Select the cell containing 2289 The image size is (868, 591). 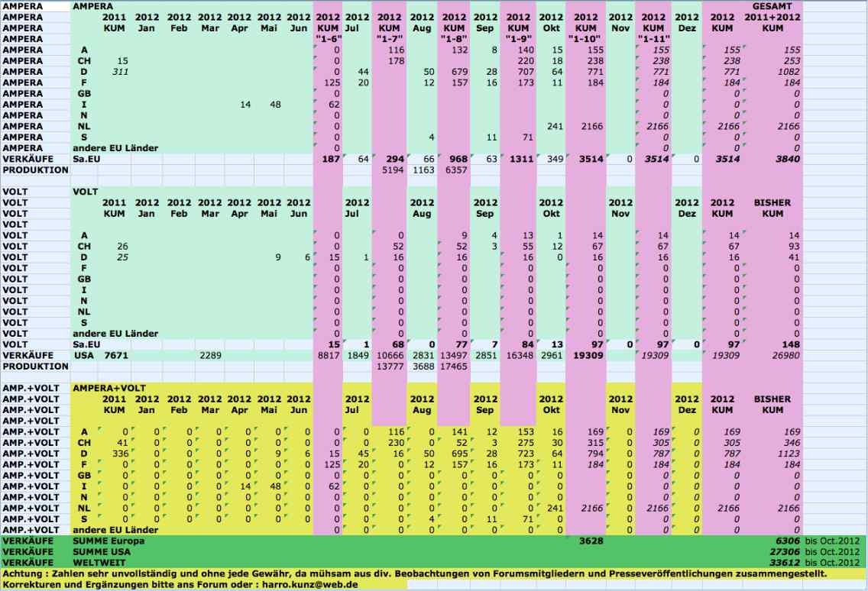pos(209,356)
